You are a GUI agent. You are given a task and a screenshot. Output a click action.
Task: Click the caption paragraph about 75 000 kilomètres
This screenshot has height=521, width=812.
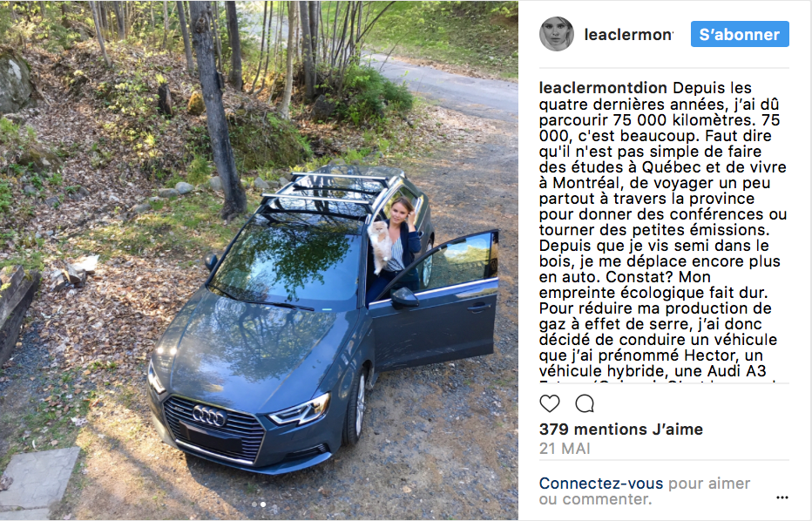(663, 231)
